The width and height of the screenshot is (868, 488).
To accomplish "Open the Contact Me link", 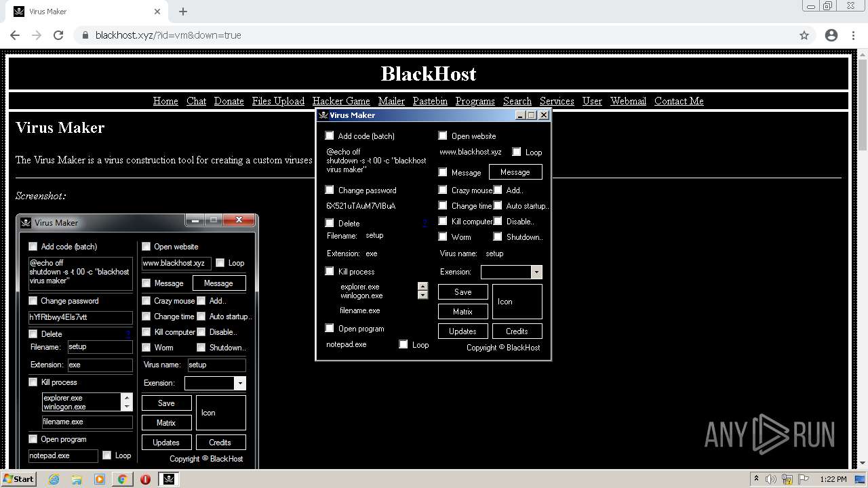I will [679, 101].
